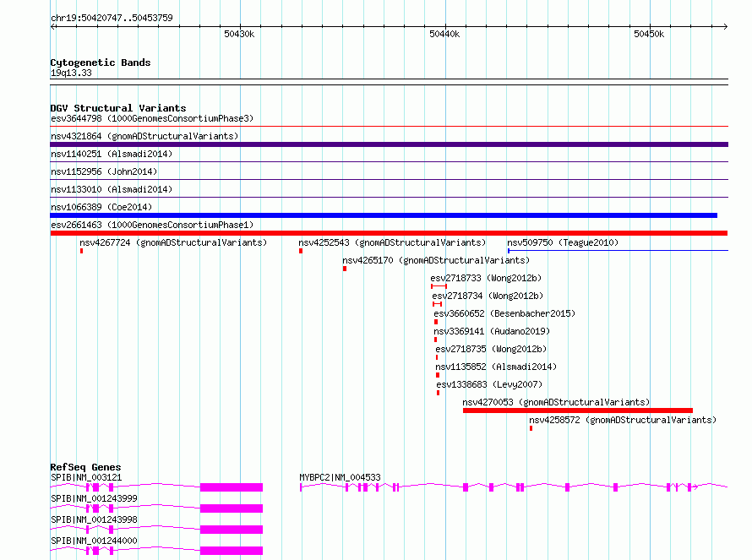The width and height of the screenshot is (752, 560).
Task: Click the Cytogenetic Bands track title
Action: pos(101,63)
